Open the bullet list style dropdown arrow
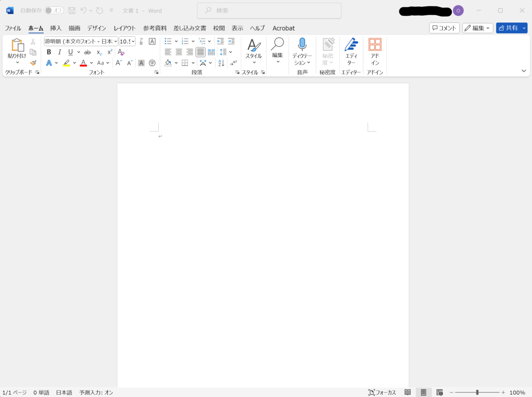The width and height of the screenshot is (532, 397). click(176, 41)
